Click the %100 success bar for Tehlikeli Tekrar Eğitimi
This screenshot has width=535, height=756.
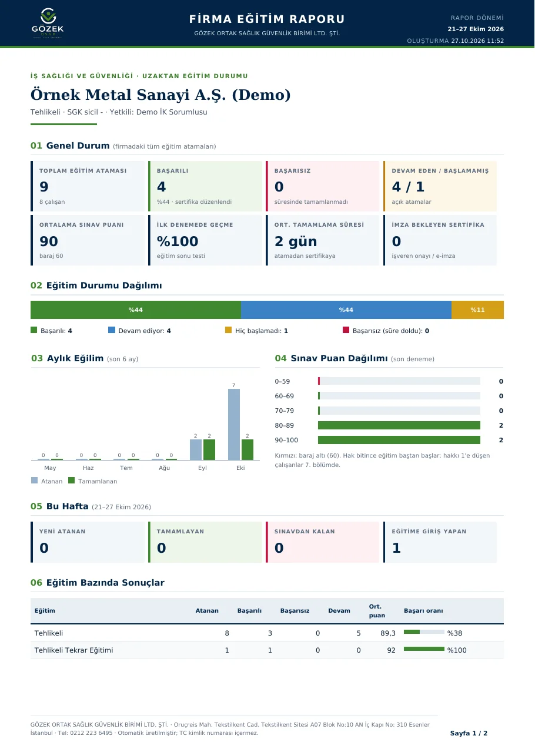point(424,649)
